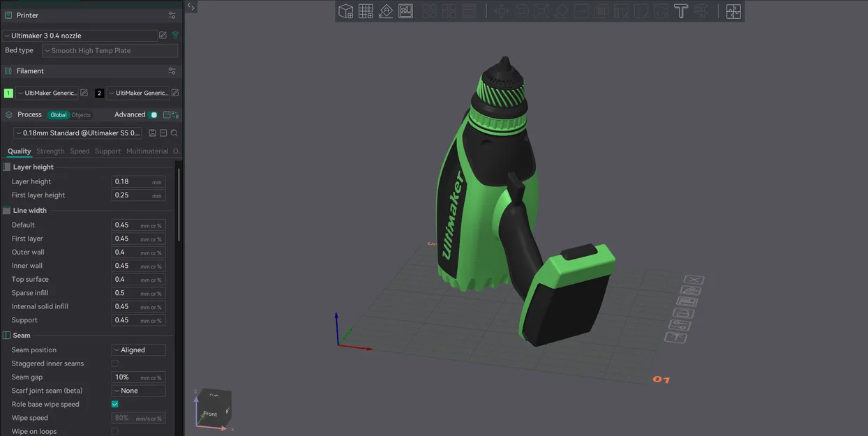Open the Seam position dropdown
The height and width of the screenshot is (436, 868).
pyautogui.click(x=138, y=349)
